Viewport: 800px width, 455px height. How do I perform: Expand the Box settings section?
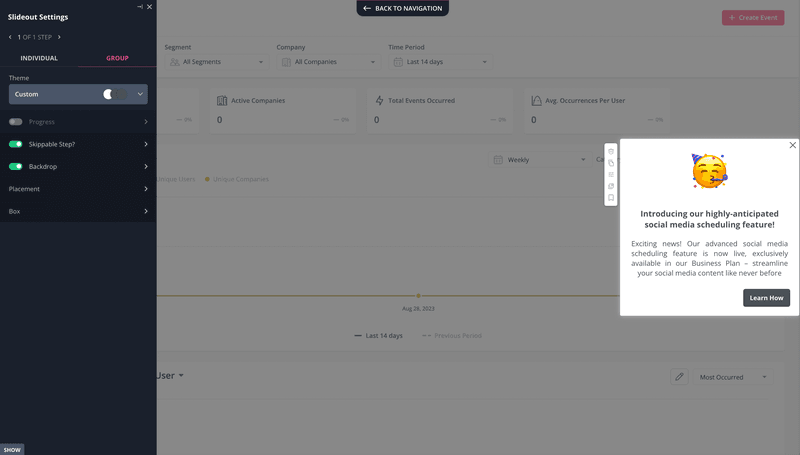78,211
